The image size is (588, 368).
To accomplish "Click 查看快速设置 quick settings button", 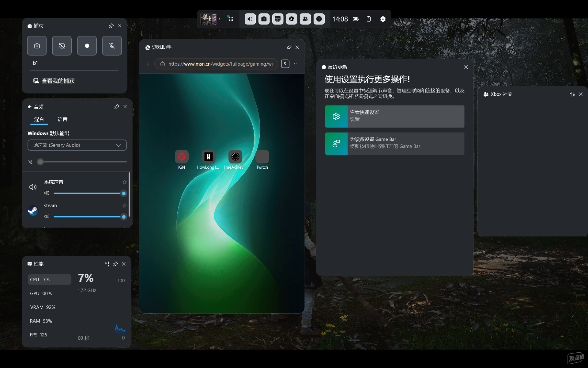I will [395, 117].
